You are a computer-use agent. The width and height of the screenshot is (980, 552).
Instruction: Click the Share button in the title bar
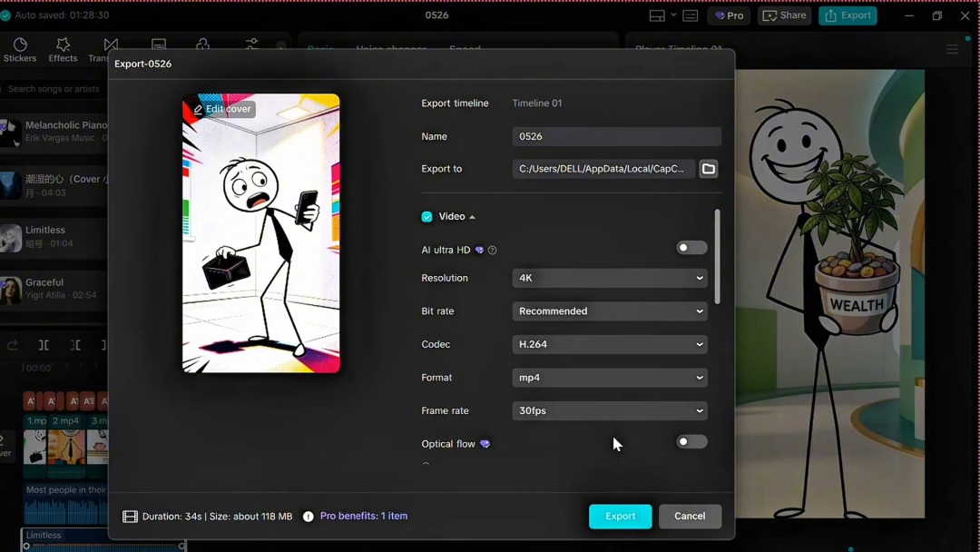[784, 15]
